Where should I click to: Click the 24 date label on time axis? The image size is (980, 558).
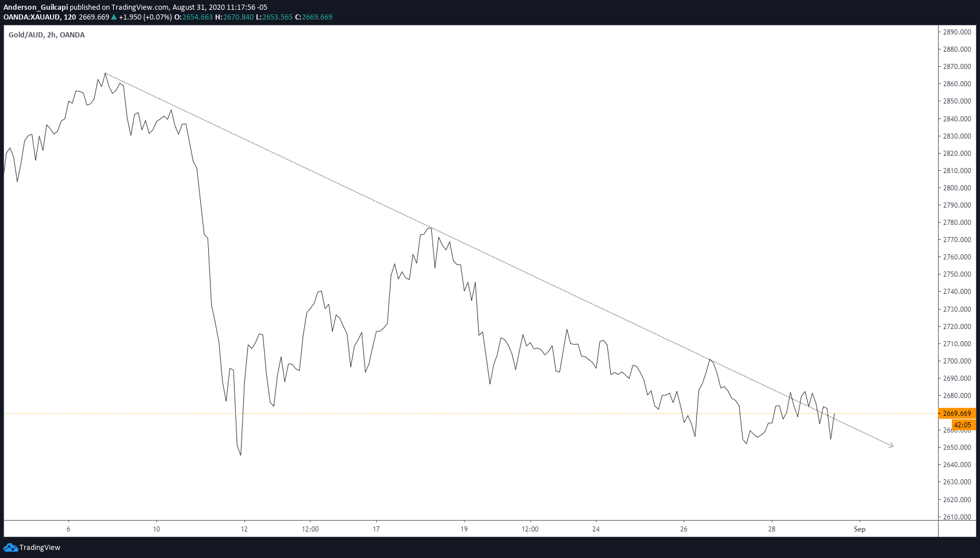[596, 529]
